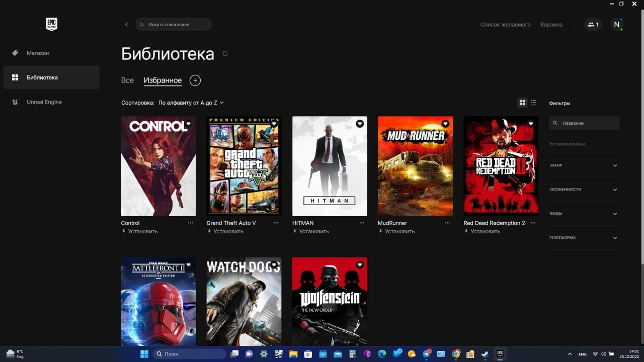Image resolution: width=644 pixels, height=362 pixels.
Task: Open the Watch Dogs cover thumbnail
Action: 244,302
